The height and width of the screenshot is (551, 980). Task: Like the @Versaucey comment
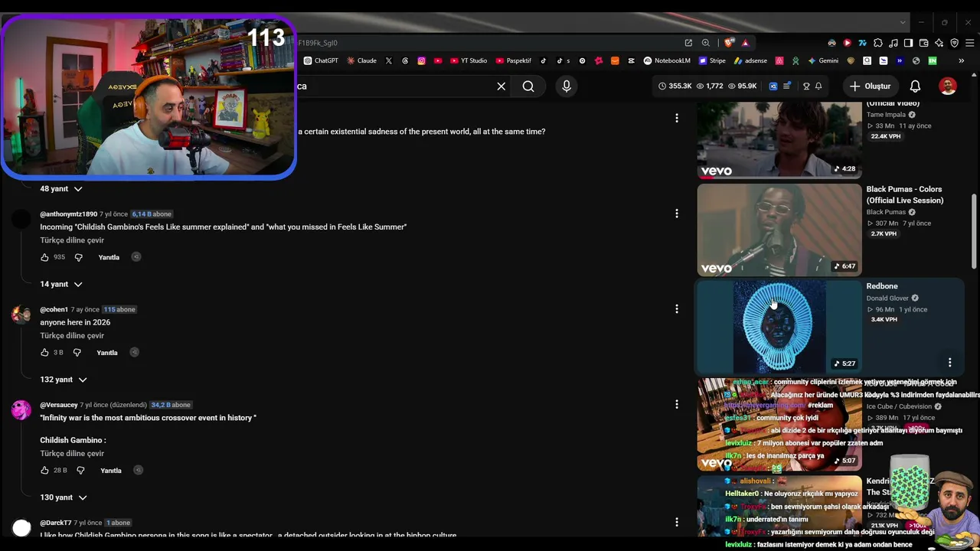44,471
